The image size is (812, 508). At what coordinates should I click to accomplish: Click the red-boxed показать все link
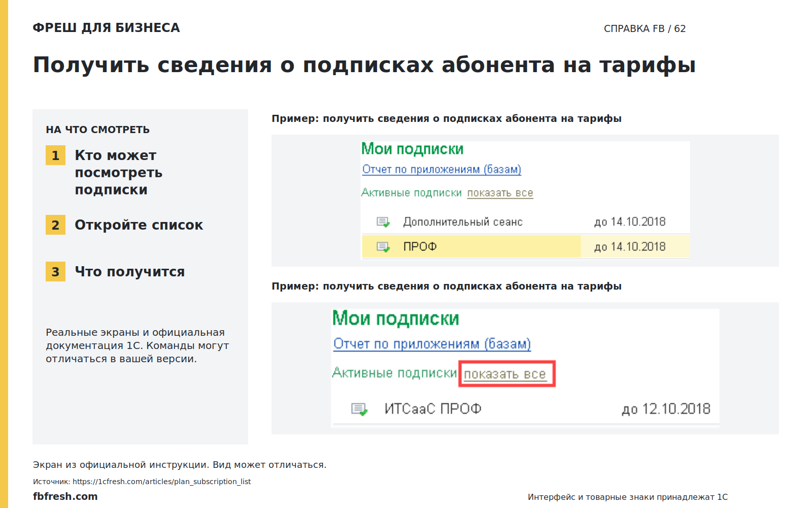click(x=505, y=374)
